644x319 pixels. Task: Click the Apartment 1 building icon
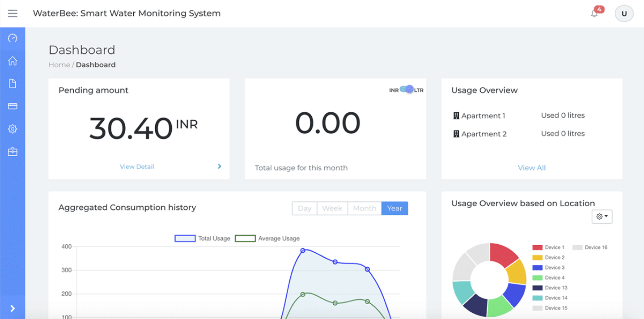(x=456, y=116)
